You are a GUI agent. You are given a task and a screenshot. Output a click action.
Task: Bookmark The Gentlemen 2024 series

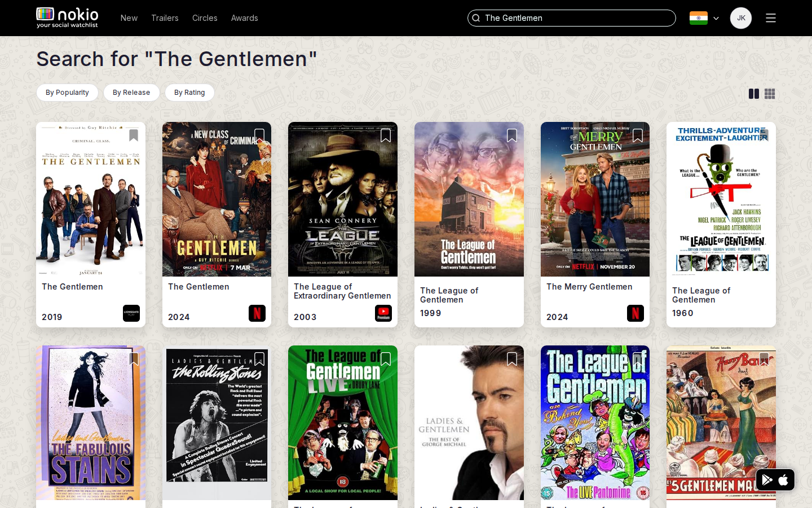pyautogui.click(x=259, y=135)
